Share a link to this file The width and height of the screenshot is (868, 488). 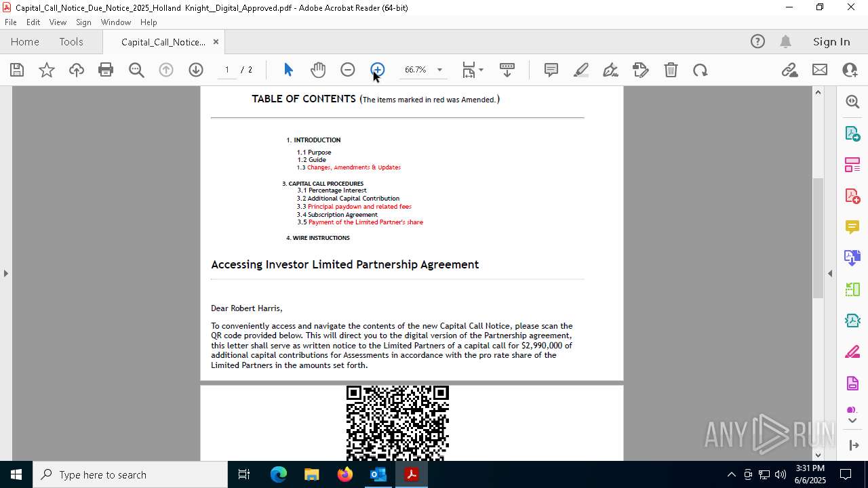[789, 70]
